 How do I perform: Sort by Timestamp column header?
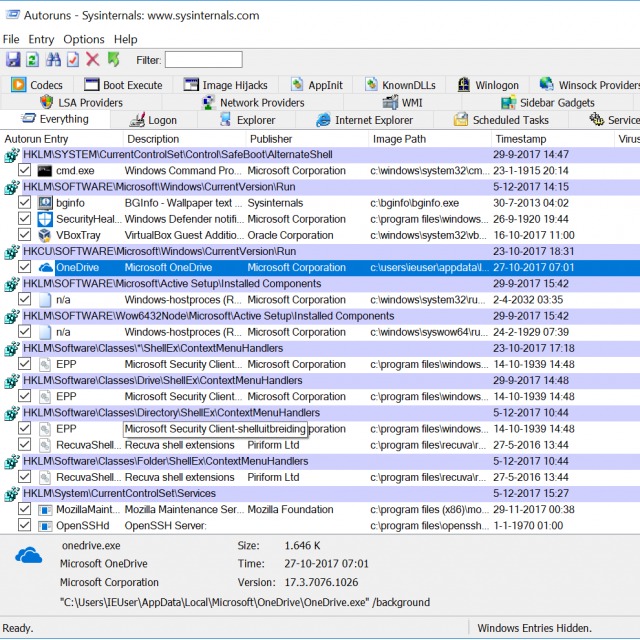(x=553, y=139)
